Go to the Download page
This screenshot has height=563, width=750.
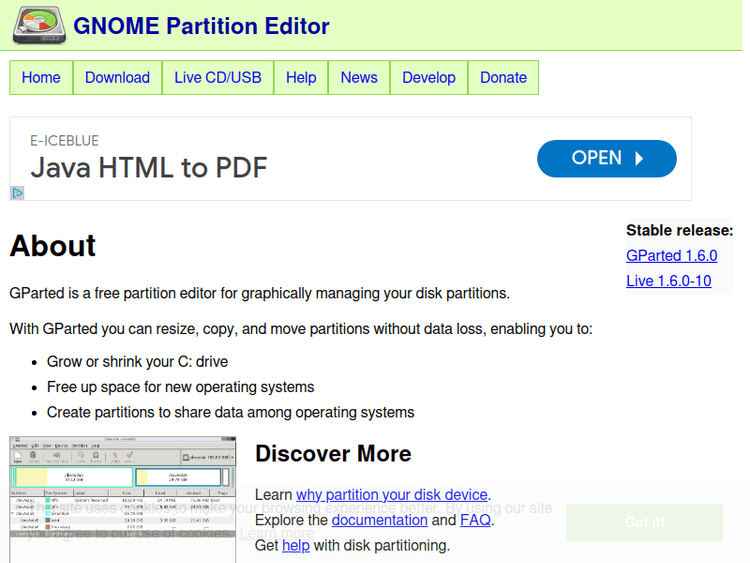coord(117,78)
